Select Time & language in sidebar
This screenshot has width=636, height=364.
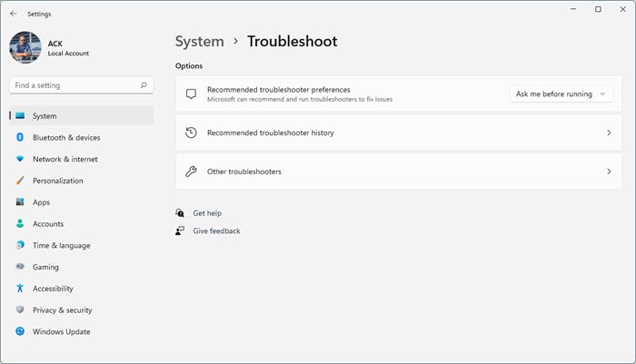pos(61,245)
